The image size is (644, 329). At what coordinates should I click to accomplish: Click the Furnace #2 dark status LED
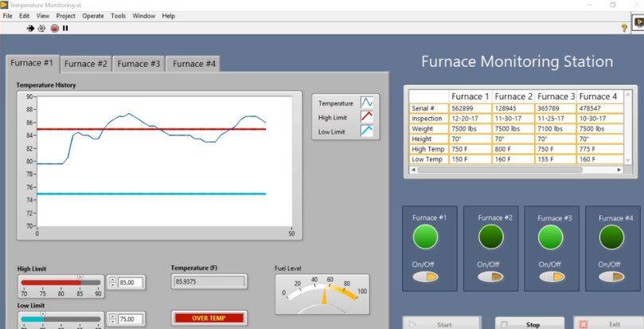click(x=491, y=237)
